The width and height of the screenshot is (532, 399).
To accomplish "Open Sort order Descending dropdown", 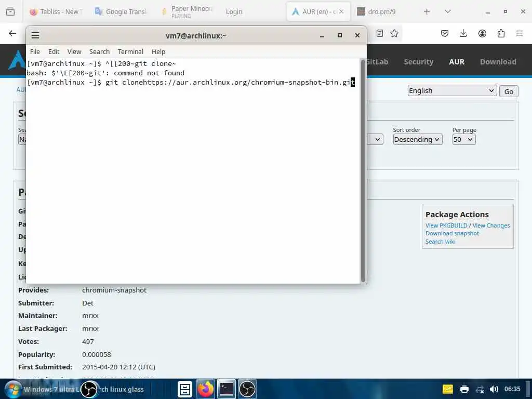I will tap(418, 139).
